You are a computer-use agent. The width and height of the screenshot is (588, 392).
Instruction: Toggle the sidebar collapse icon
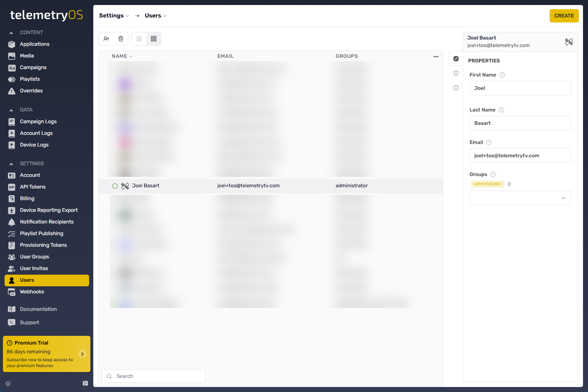85,383
